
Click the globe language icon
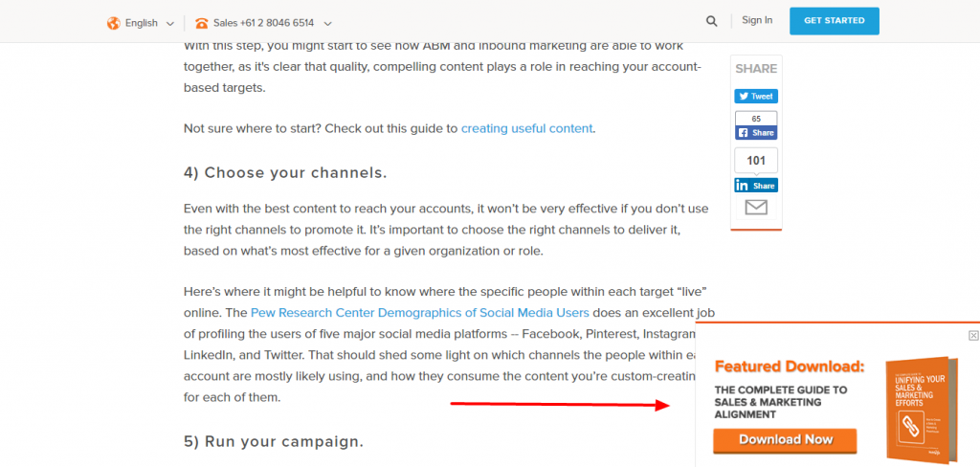[x=113, y=23]
